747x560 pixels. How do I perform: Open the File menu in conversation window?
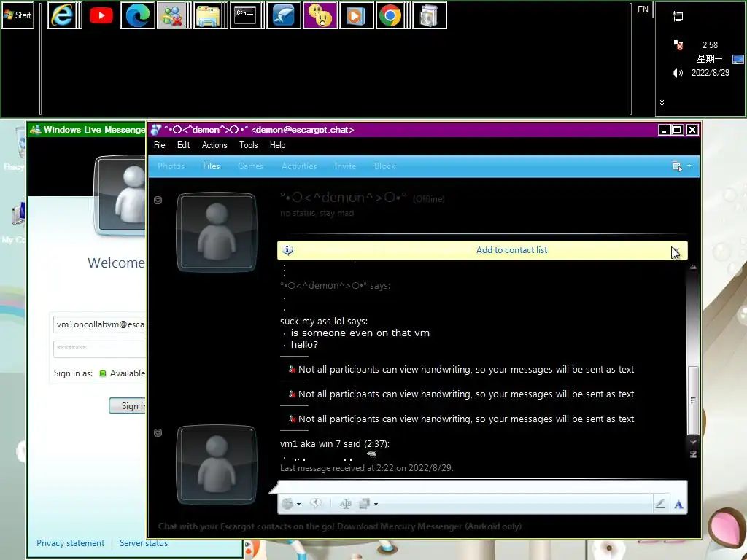pyautogui.click(x=160, y=145)
